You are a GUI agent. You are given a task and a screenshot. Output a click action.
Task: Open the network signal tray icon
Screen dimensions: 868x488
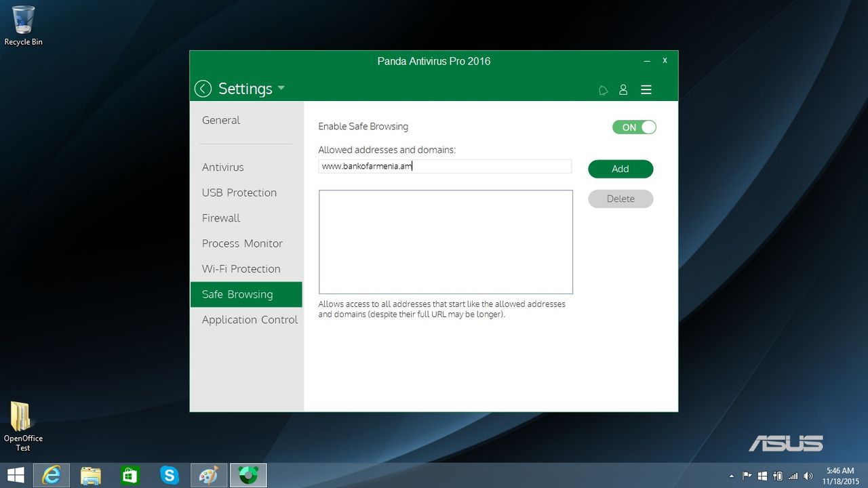(x=793, y=476)
